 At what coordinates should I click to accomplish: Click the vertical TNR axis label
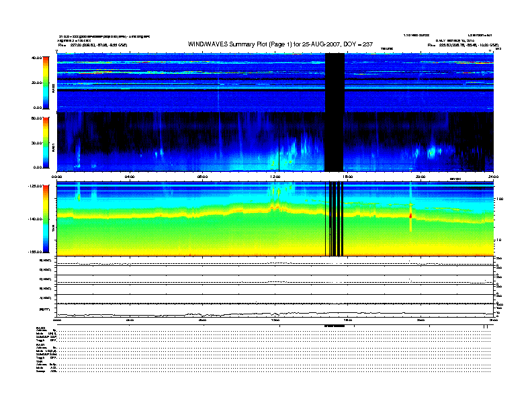pos(53,230)
